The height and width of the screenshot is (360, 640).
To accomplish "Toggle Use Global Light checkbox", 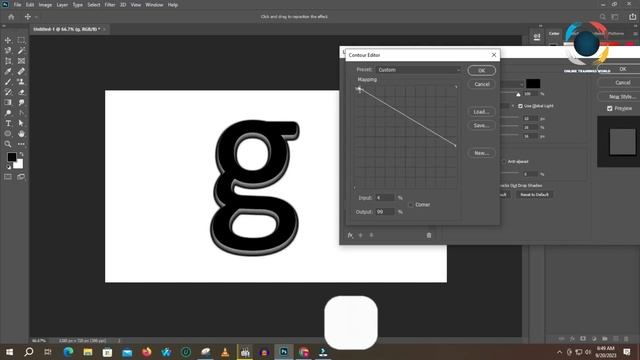I will 520,106.
